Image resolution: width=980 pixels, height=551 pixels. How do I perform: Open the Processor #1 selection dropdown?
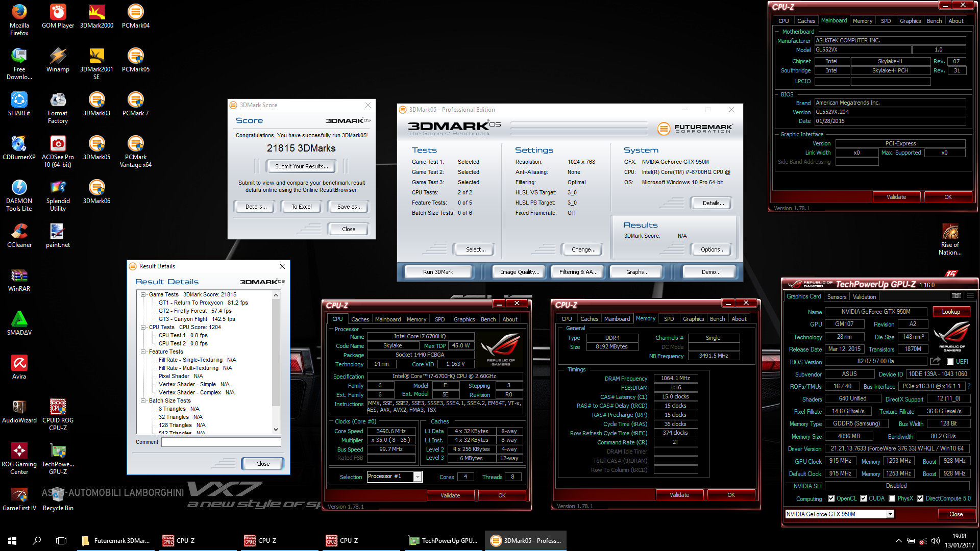pos(418,477)
